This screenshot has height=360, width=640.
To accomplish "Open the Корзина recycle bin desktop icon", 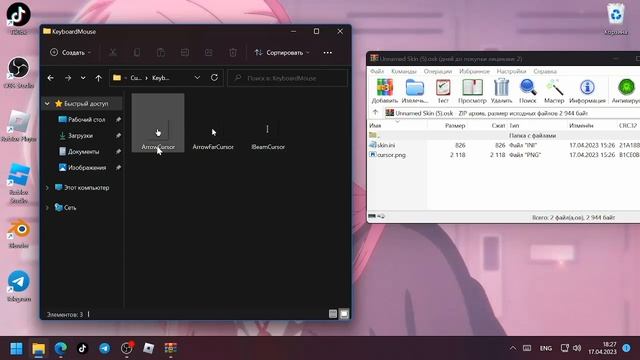I will 616,18.
